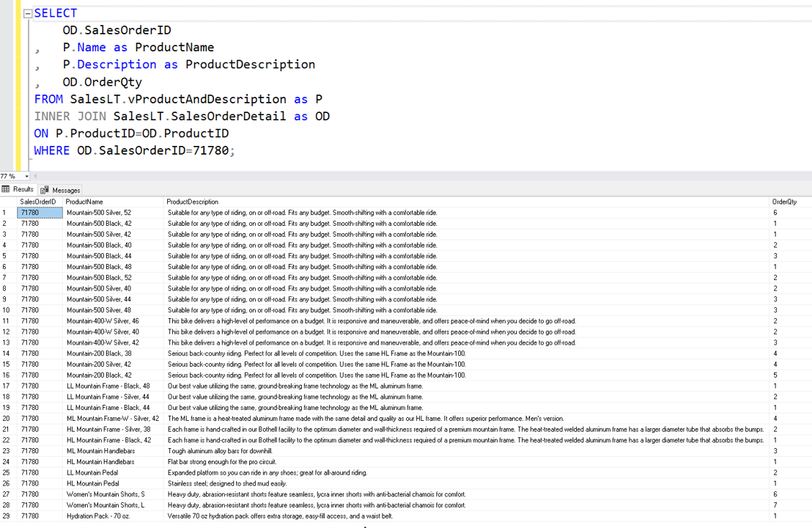The image size is (812, 528).
Task: Click the highlighted 71780 cell in row 1
Action: tap(40, 213)
